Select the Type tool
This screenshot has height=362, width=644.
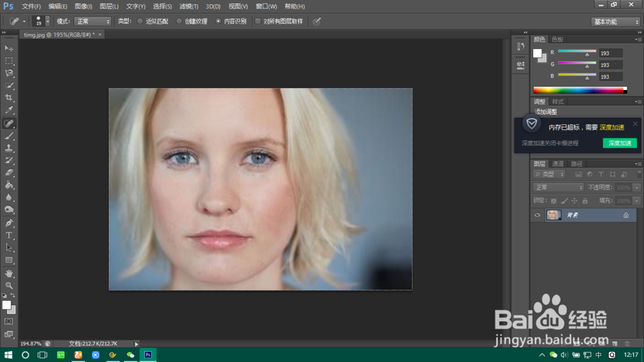(x=8, y=236)
